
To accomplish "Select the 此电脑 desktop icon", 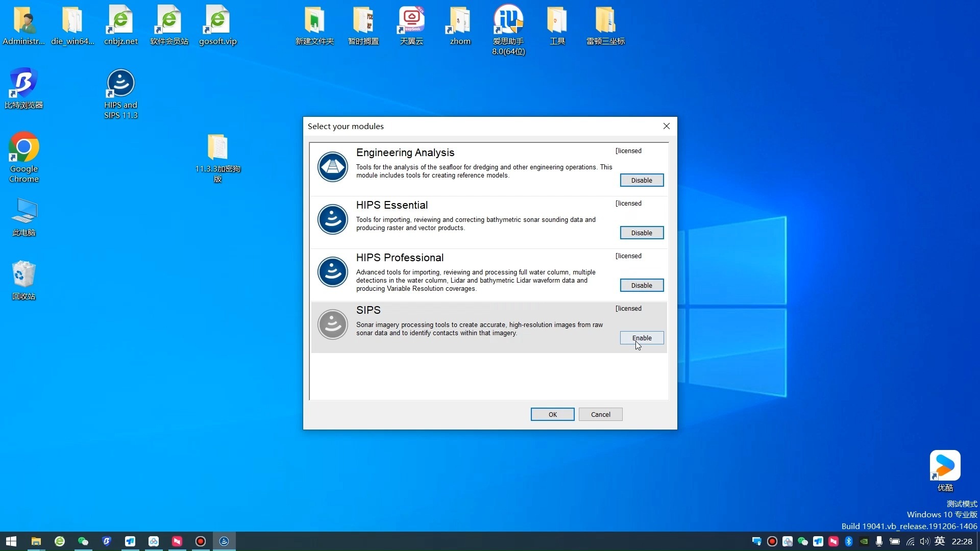I will tap(23, 217).
